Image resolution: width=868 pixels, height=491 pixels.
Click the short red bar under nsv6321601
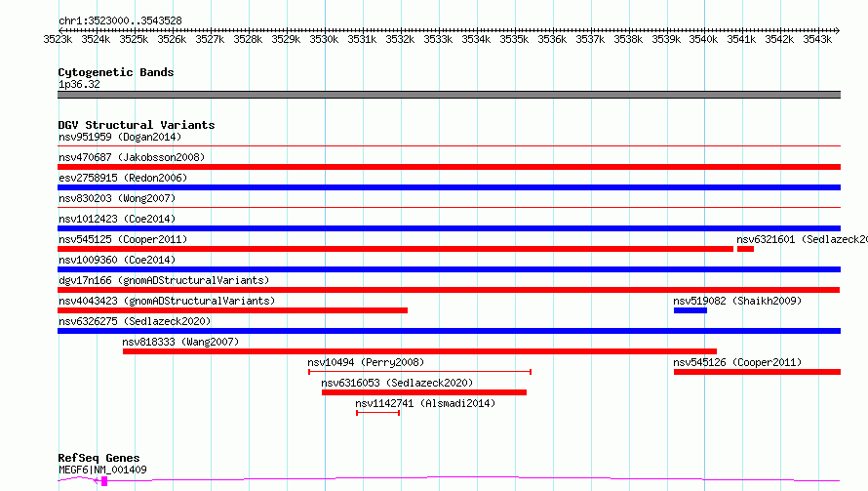click(x=746, y=249)
